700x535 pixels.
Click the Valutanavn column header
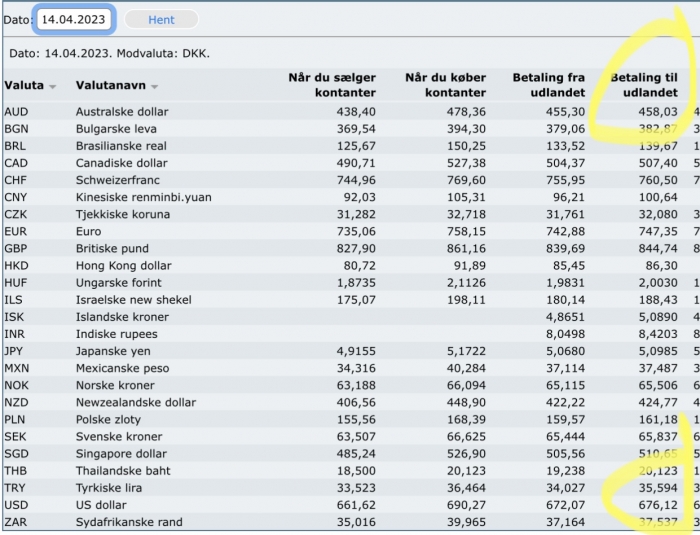111,85
